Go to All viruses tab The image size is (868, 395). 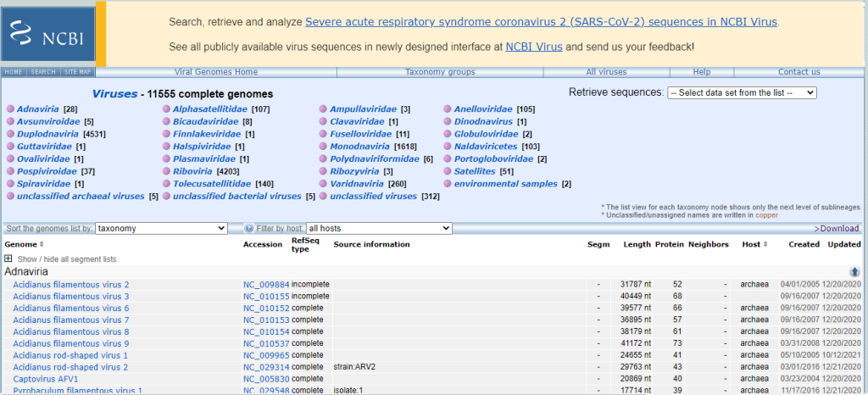pos(606,72)
